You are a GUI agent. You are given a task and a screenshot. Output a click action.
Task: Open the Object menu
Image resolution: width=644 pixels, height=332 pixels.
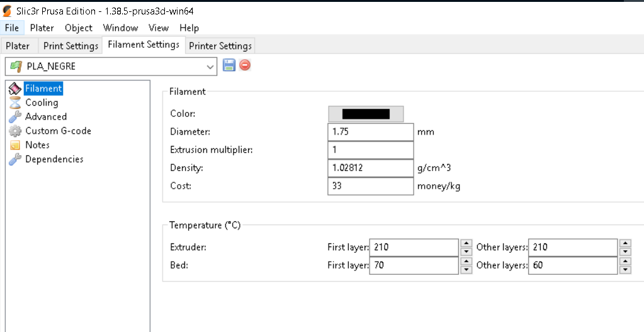coord(79,28)
